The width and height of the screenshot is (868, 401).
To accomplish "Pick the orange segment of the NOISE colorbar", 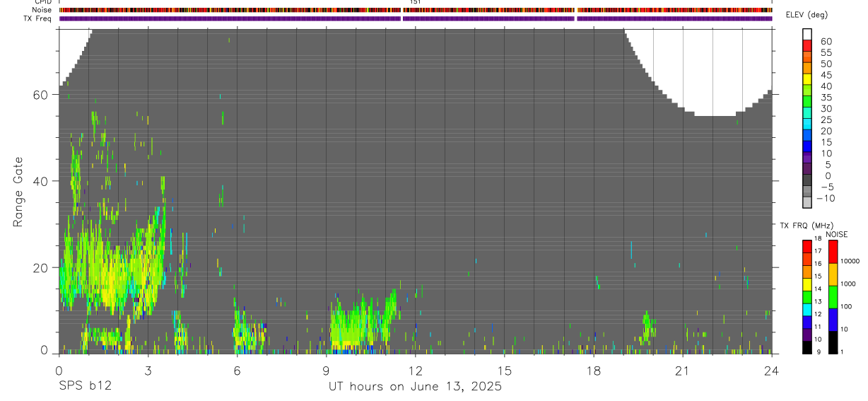I will pos(833,274).
